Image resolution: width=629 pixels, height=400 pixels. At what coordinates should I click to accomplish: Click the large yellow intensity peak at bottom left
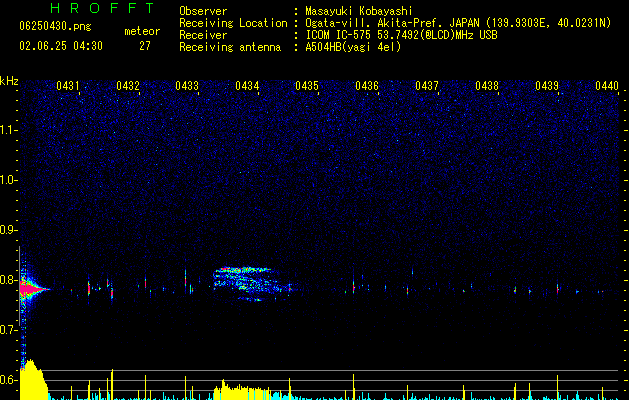click(x=33, y=380)
